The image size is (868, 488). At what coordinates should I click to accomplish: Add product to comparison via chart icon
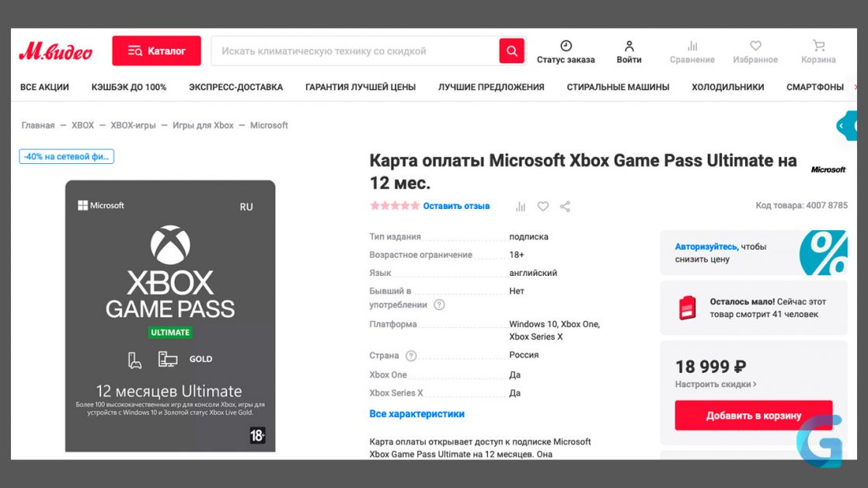(521, 207)
